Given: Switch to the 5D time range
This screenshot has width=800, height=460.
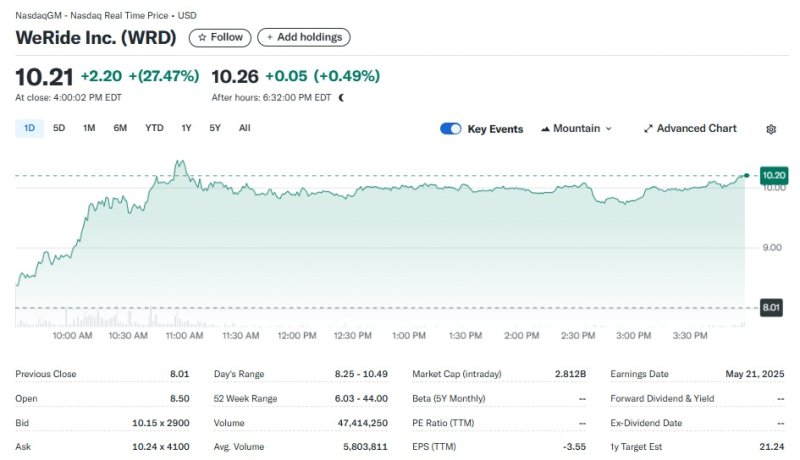Looking at the screenshot, I should [x=59, y=128].
